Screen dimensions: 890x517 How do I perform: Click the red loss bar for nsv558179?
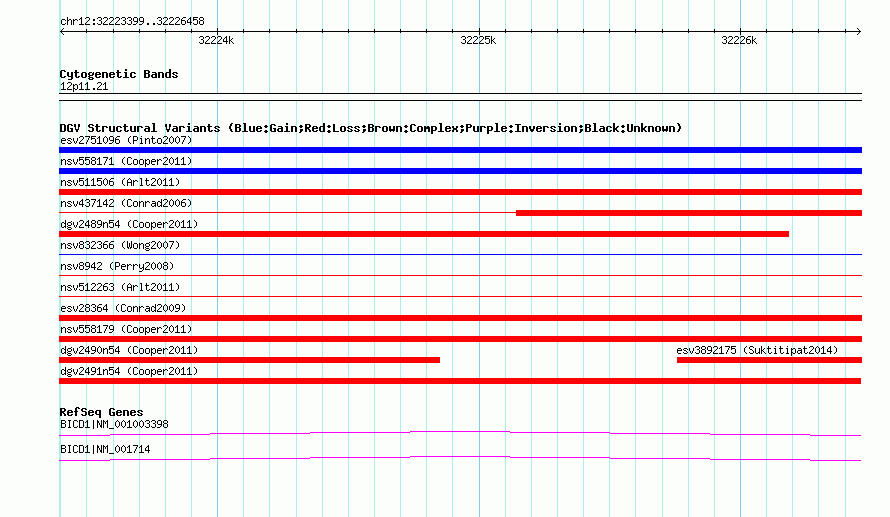coord(460,339)
